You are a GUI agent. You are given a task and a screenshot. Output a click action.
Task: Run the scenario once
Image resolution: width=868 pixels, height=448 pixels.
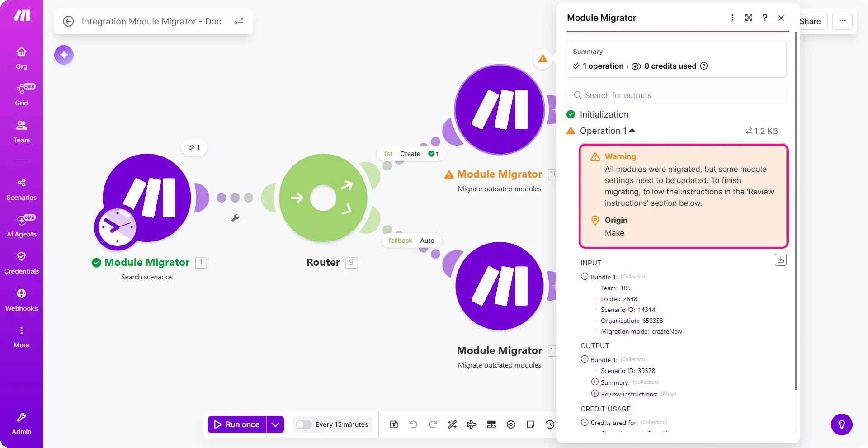click(x=237, y=424)
